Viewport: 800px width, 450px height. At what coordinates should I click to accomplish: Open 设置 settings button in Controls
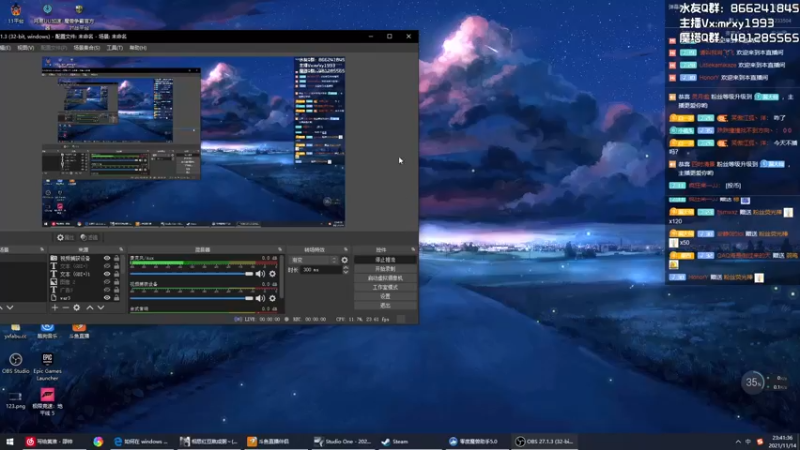click(385, 296)
